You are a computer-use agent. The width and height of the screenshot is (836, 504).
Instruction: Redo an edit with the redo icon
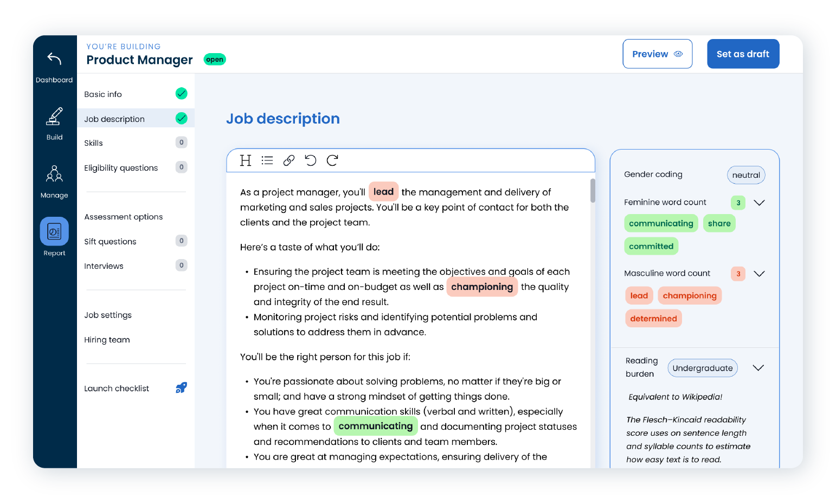[x=332, y=160]
